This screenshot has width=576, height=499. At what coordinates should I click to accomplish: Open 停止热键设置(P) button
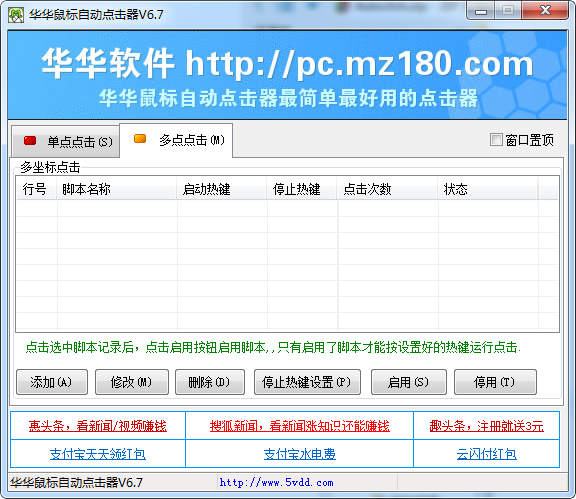[307, 382]
